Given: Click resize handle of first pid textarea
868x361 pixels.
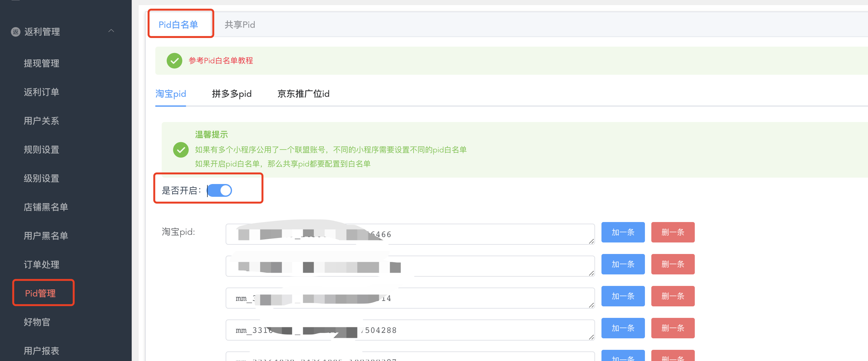Looking at the screenshot, I should coord(591,241).
